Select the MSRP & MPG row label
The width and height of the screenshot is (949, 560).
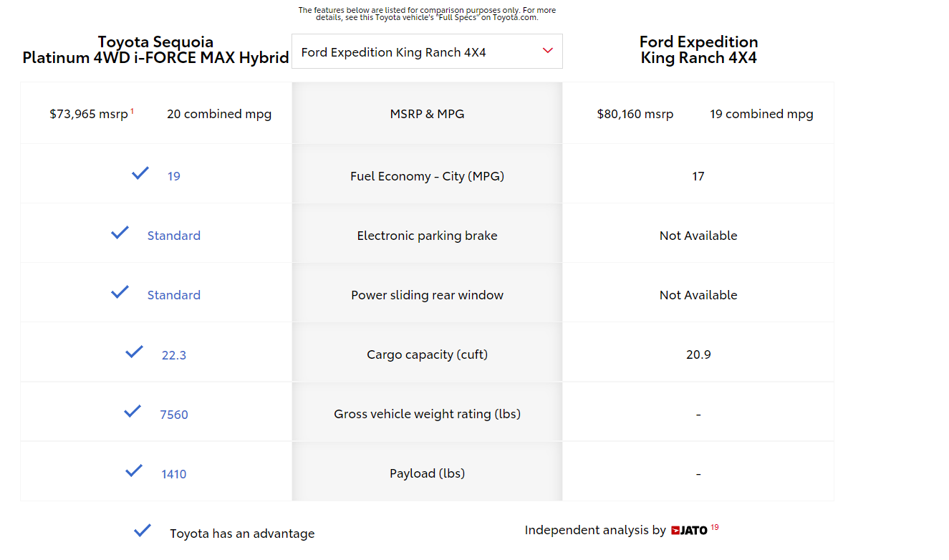coord(427,114)
